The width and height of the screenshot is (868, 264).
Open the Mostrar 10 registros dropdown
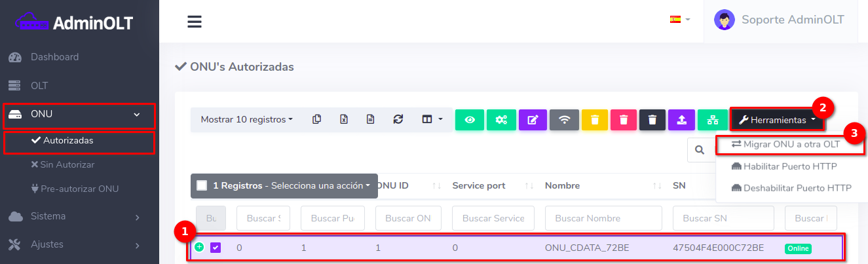(246, 120)
